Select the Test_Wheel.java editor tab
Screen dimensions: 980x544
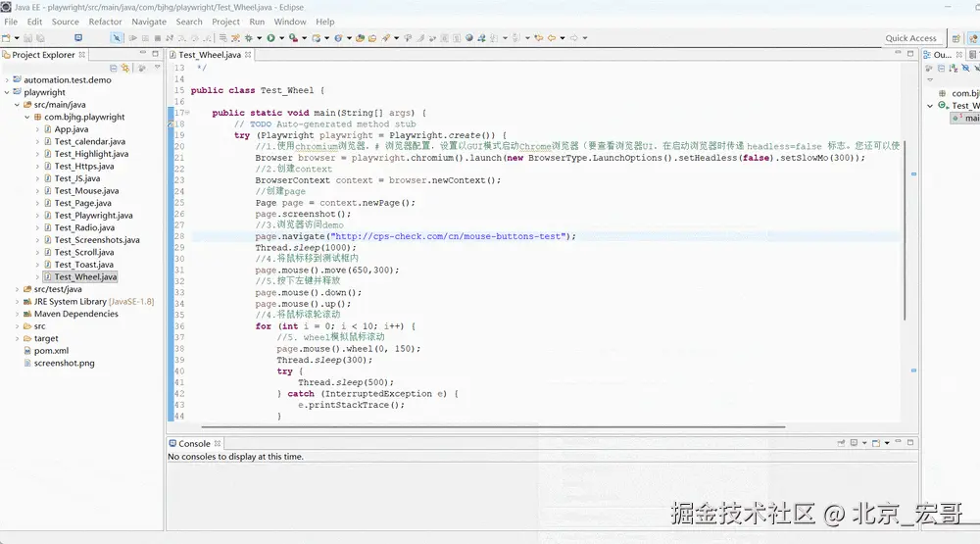pos(210,55)
